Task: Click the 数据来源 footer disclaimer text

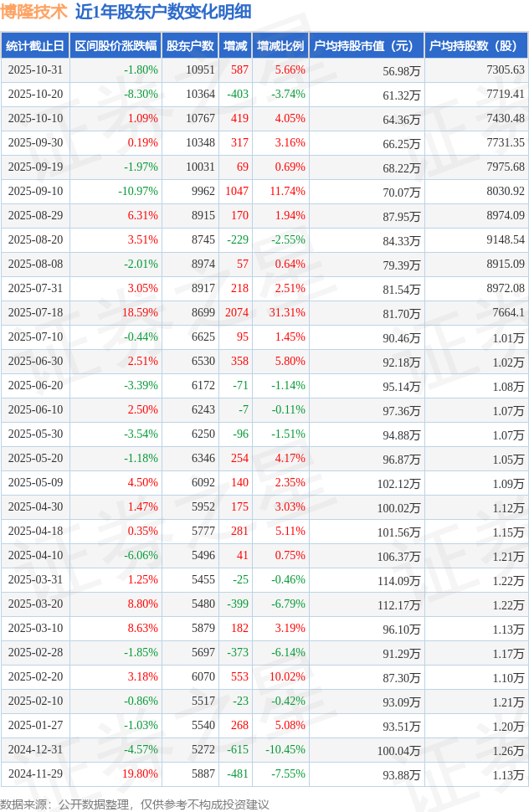Action: coord(135,804)
